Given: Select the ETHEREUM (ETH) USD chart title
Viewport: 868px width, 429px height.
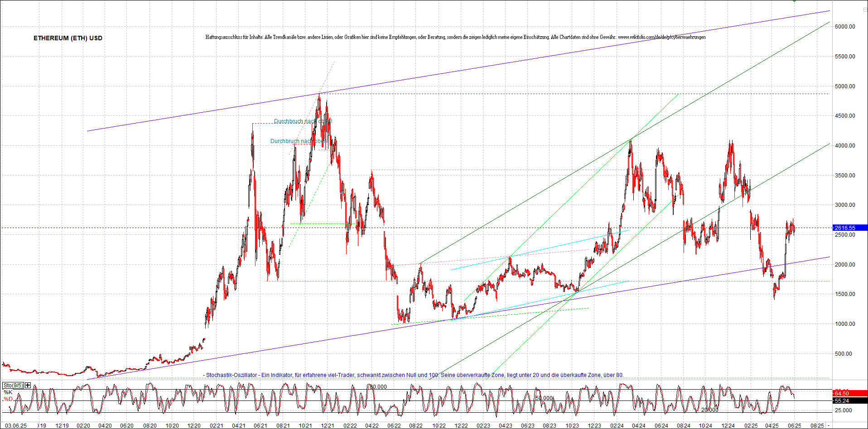Looking at the screenshot, I should pos(68,38).
